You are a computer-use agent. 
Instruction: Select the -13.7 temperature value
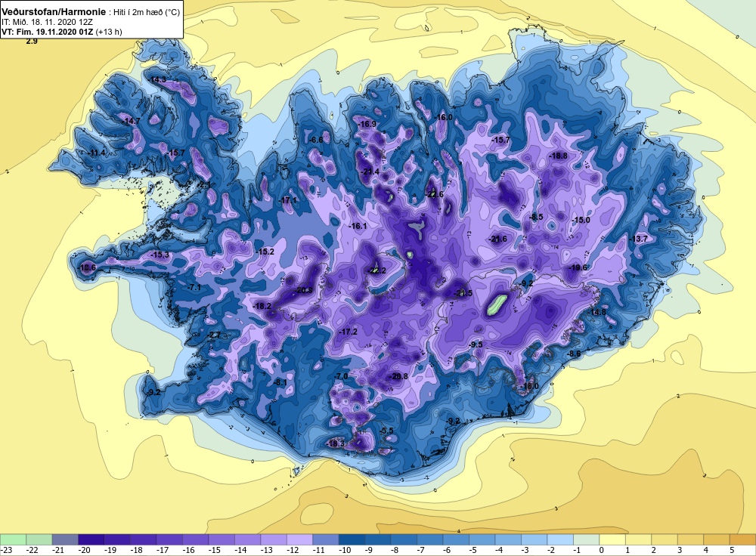pyautogui.click(x=639, y=239)
